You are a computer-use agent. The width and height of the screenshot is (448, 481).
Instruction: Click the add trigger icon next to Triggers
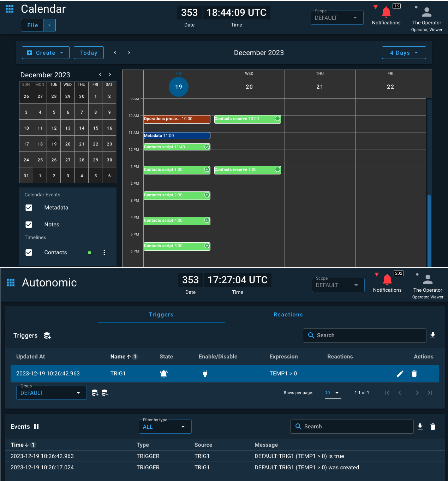pos(47,335)
